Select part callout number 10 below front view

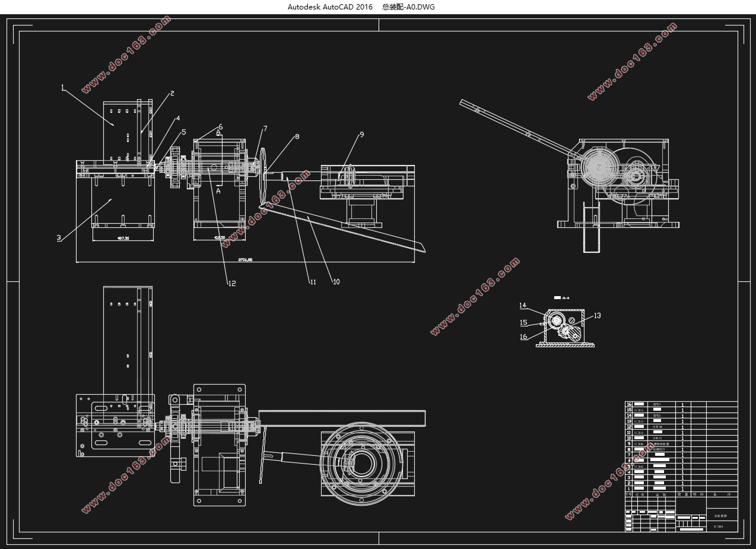coord(336,282)
